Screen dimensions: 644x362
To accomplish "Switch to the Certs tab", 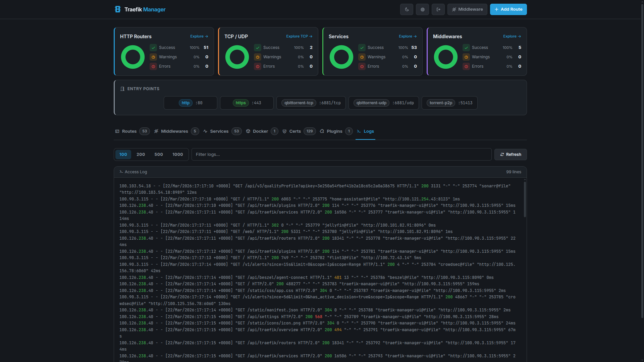I will point(295,131).
